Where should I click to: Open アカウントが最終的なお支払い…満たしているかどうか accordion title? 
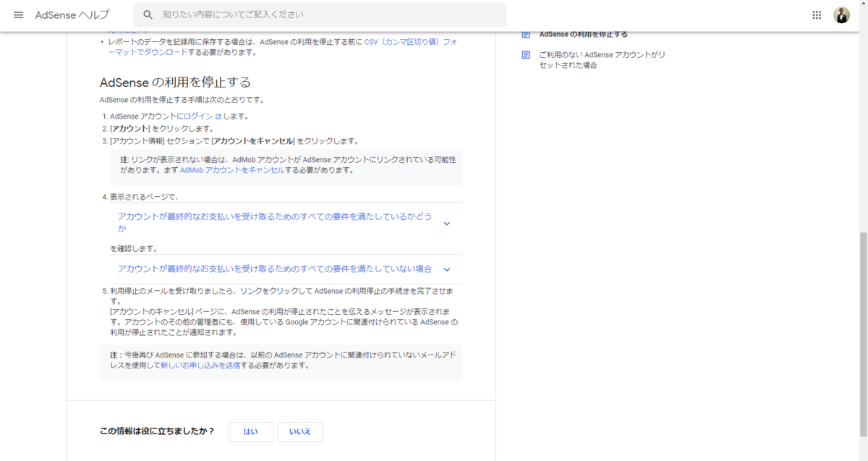tap(275, 222)
